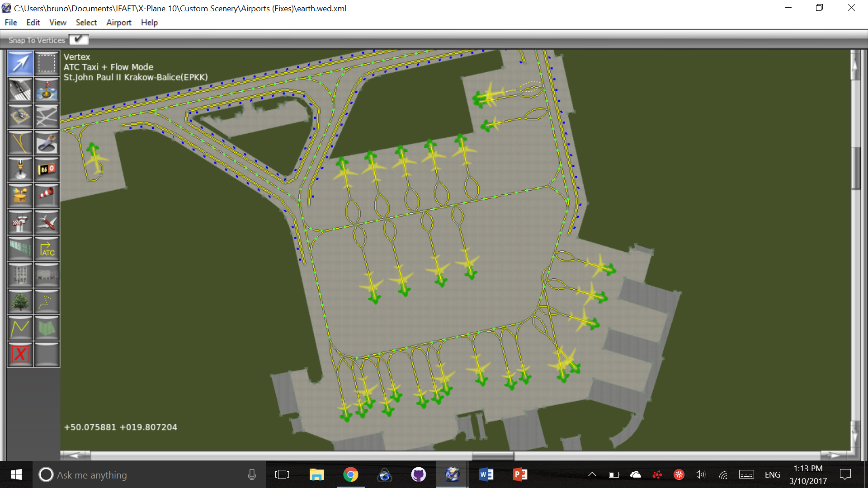The height and width of the screenshot is (488, 868).
Task: Pick the Exclusion Zone red X tool
Action: [20, 354]
